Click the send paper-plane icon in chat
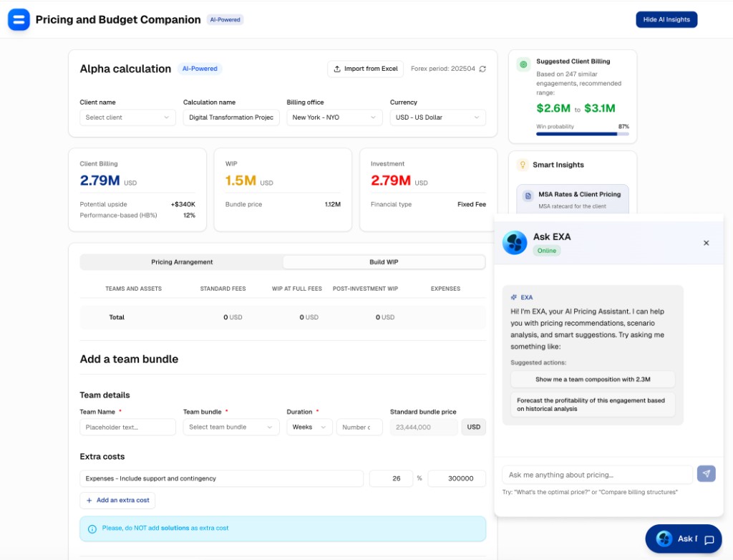The width and height of the screenshot is (733, 560). (706, 473)
